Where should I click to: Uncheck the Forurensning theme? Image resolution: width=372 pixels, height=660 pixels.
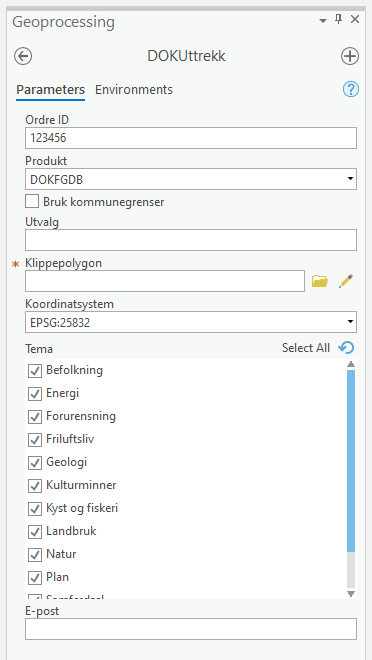pyautogui.click(x=35, y=417)
